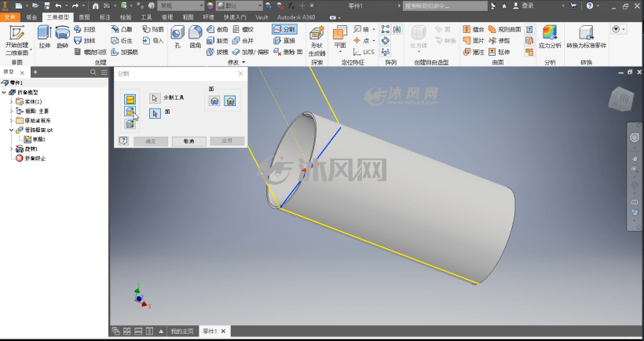
Task: Open the 形状生成器 (Shape Generator) tool
Action: (x=317, y=40)
